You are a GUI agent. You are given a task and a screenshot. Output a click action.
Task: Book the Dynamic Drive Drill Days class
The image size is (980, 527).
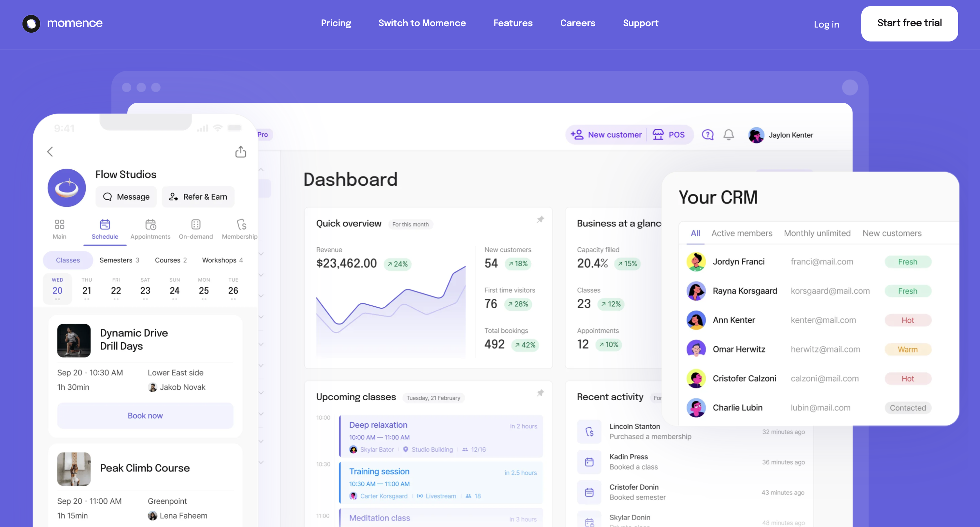145,415
